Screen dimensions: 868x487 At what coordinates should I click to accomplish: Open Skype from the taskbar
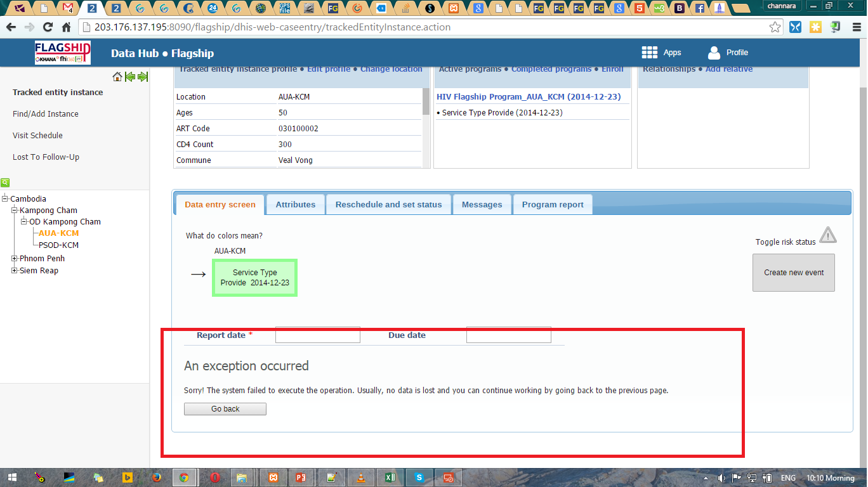419,477
